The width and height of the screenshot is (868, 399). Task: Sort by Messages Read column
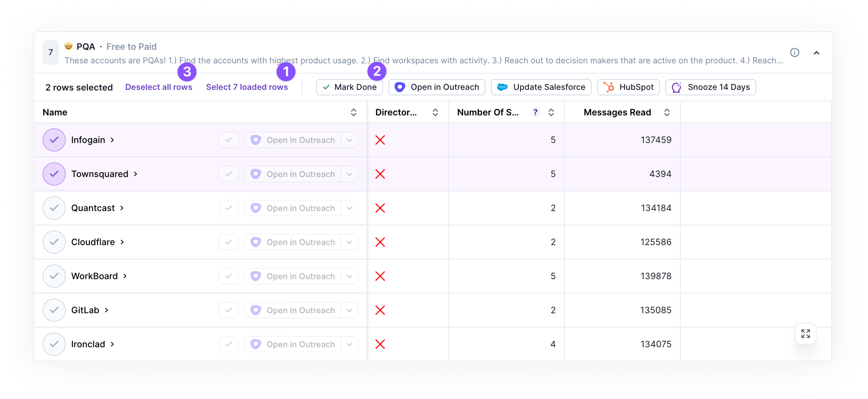point(667,112)
